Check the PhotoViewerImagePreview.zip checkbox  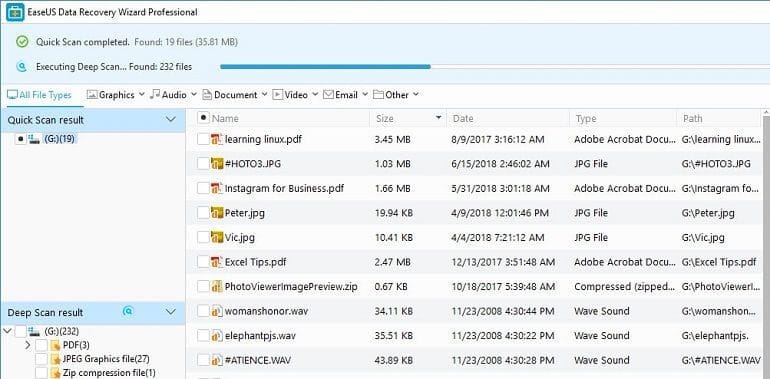click(203, 287)
